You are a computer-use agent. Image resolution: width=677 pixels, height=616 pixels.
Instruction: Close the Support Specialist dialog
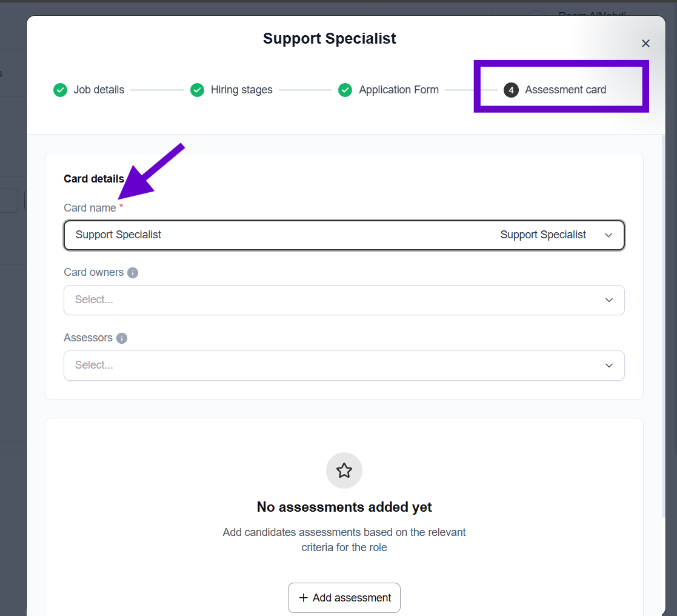point(645,44)
